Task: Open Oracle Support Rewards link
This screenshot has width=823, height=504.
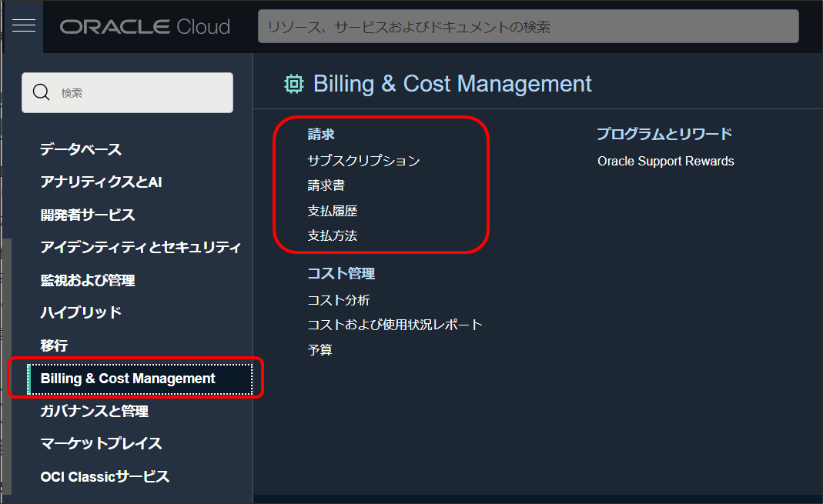Action: [665, 161]
